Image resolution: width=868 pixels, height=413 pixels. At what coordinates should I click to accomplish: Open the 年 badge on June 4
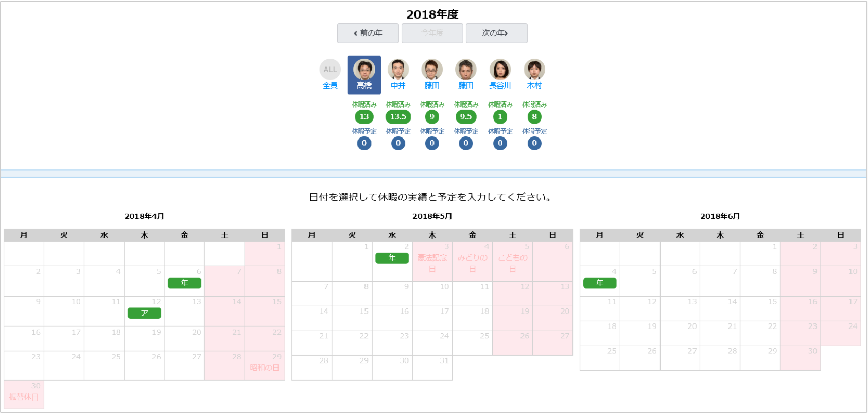pos(600,283)
